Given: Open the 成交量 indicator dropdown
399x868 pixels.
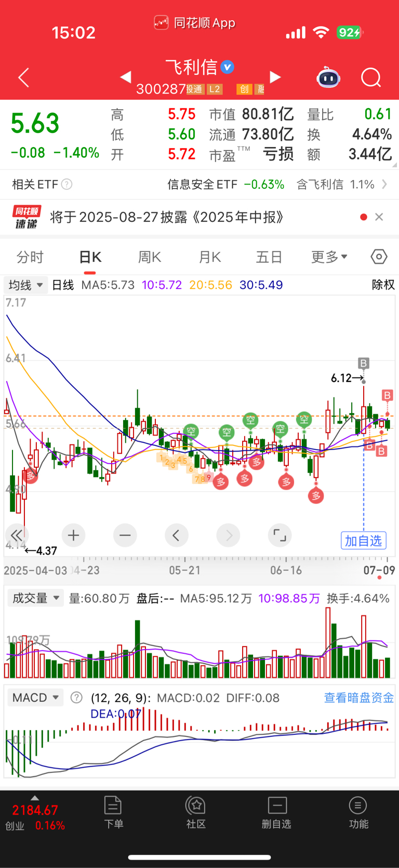Looking at the screenshot, I should tap(35, 598).
